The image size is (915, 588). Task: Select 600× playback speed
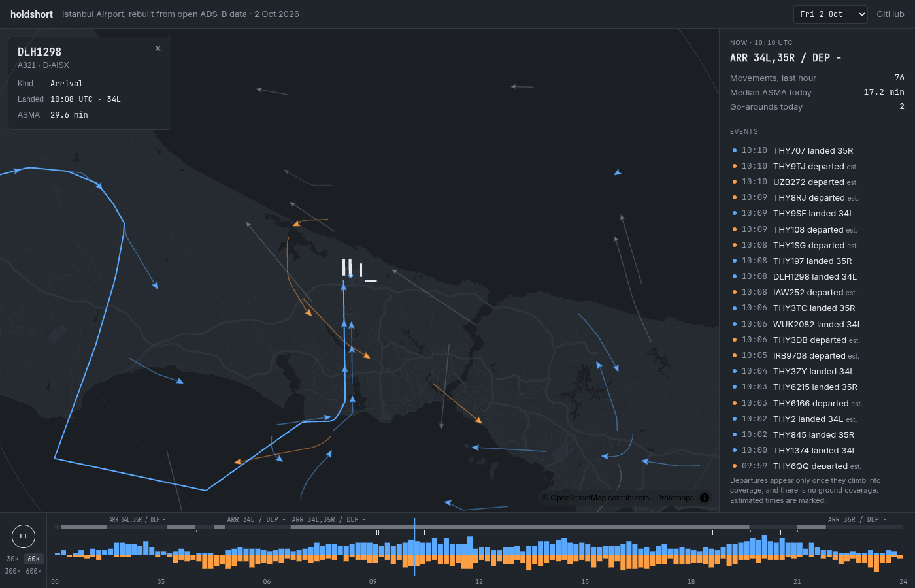tap(33, 572)
